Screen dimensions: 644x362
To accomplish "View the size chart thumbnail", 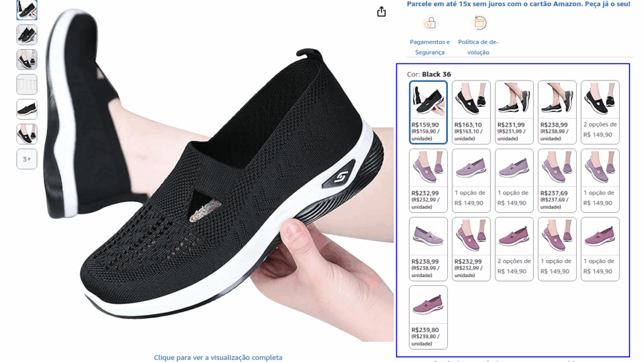I will 26,84.
